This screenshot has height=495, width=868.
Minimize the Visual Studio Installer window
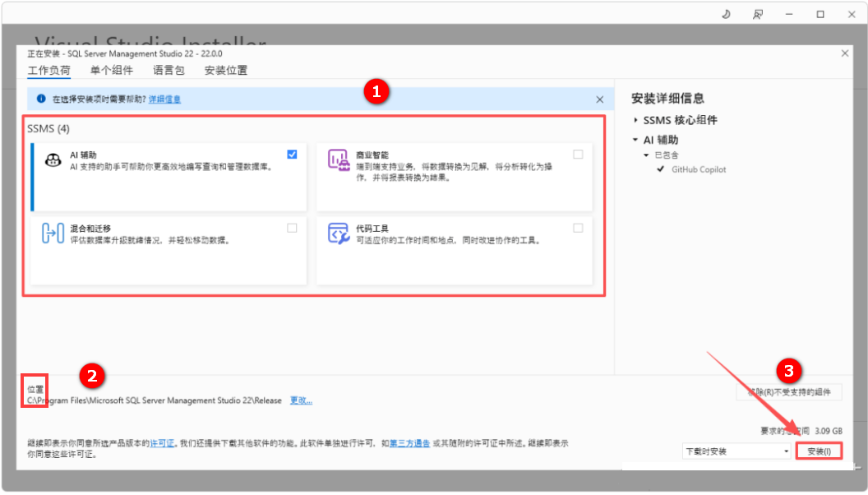click(789, 15)
